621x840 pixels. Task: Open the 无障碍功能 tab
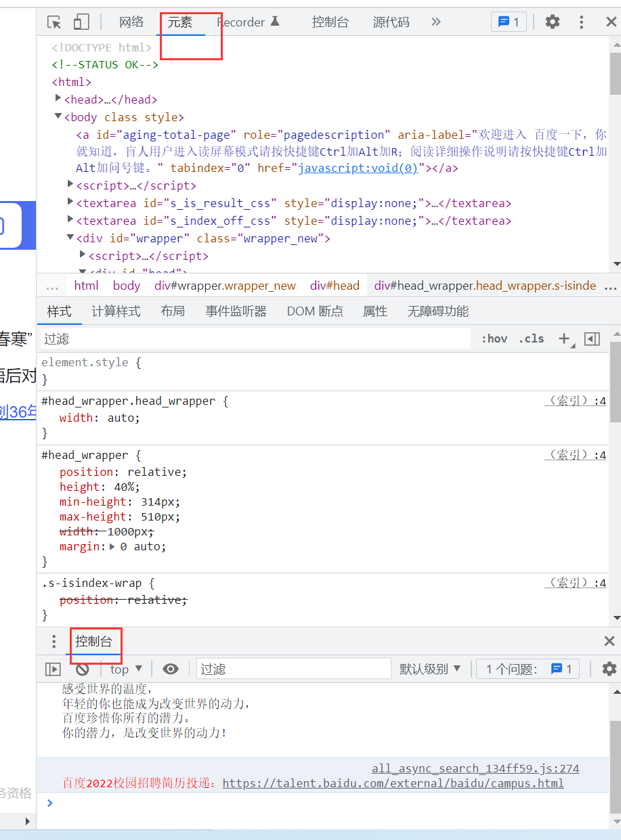point(438,311)
